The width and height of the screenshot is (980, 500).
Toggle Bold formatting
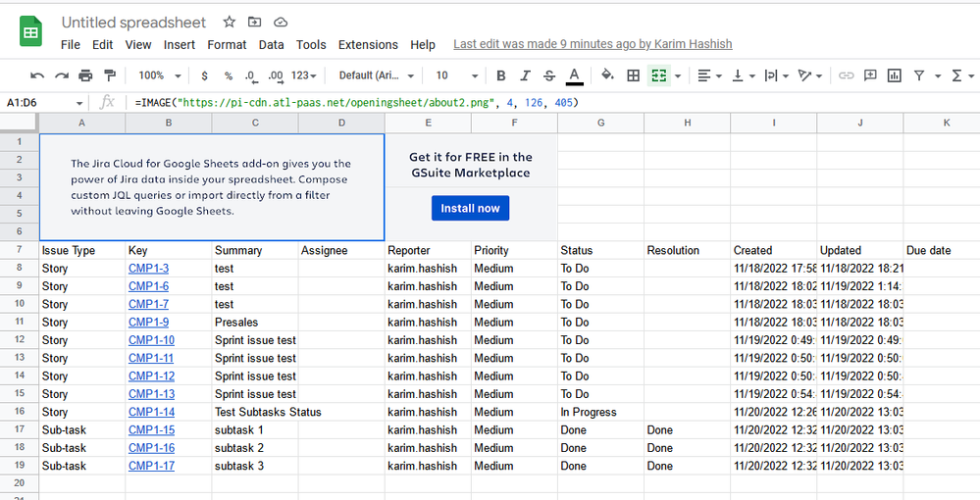click(x=500, y=75)
